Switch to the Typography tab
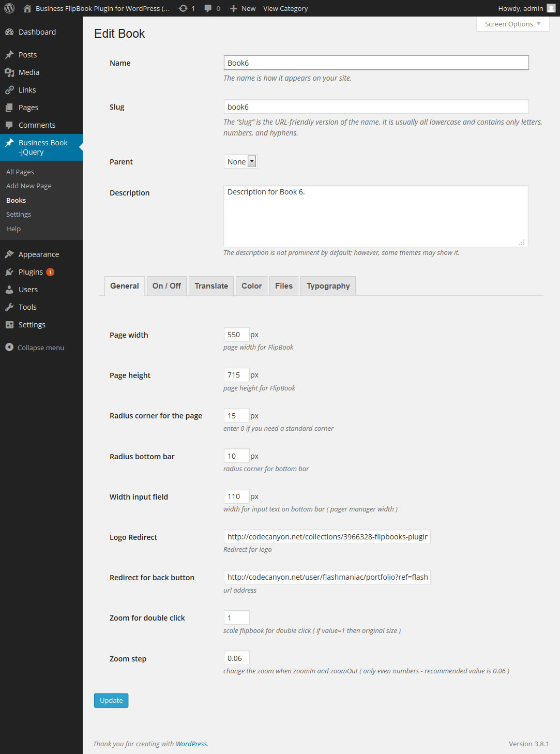Image resolution: width=560 pixels, height=754 pixels. click(328, 285)
